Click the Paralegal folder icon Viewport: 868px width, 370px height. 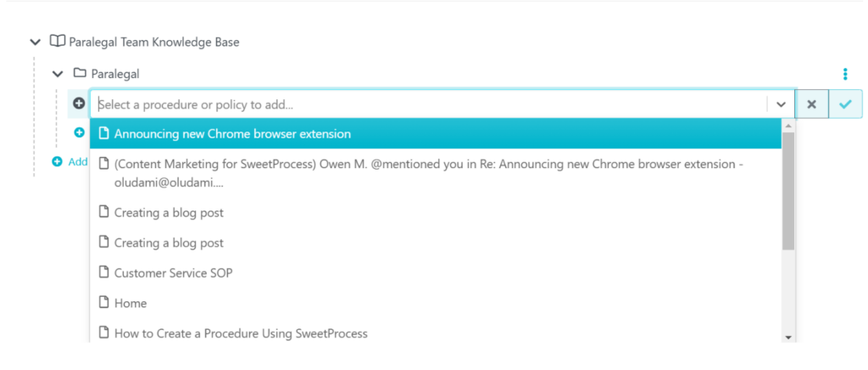[x=81, y=73]
